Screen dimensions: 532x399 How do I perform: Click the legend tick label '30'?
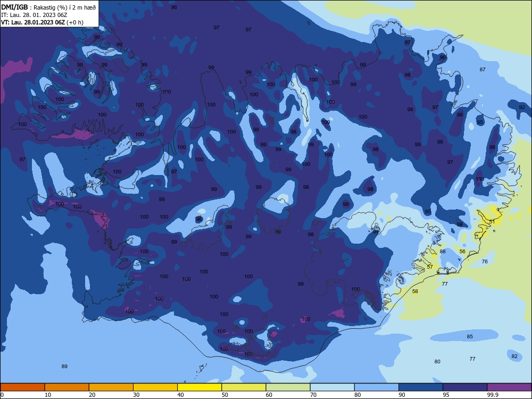coord(136,395)
